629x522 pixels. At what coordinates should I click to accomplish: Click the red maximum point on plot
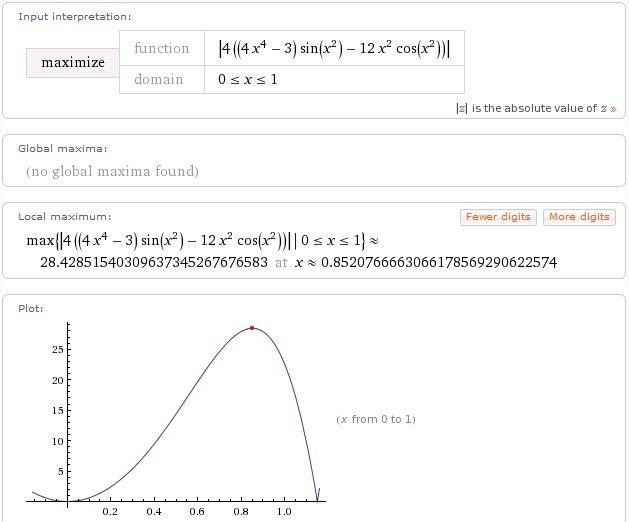(252, 328)
